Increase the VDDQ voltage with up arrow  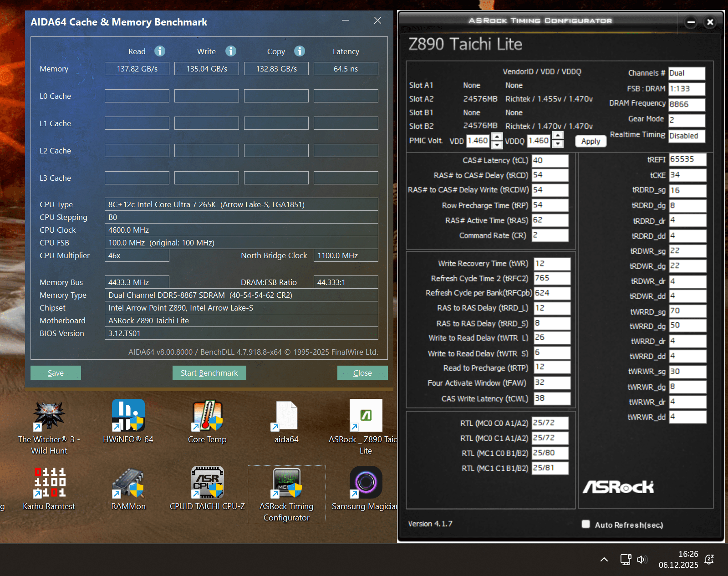tap(558, 136)
